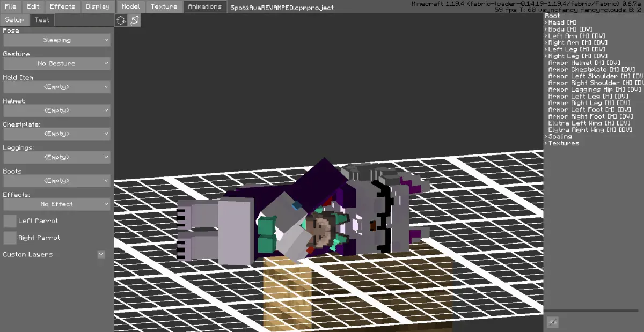Open the Pose dropdown showing Sleeping
Screen dimensions: 644x332
pos(56,40)
